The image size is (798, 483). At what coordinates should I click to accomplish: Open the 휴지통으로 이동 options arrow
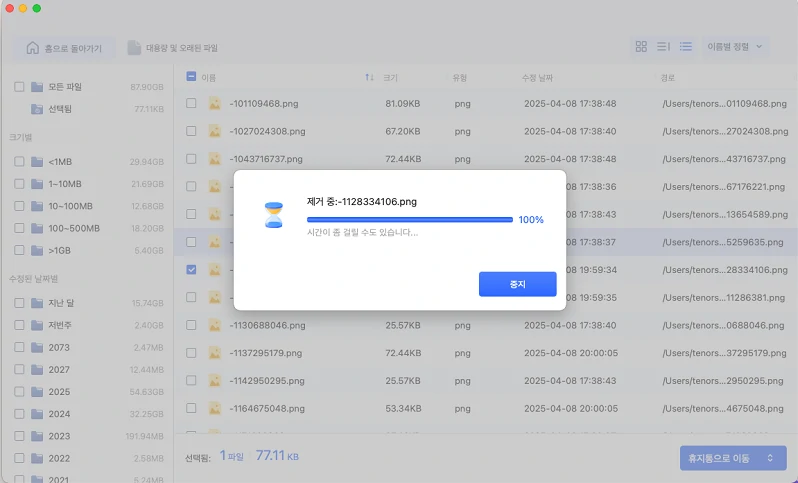click(770, 458)
